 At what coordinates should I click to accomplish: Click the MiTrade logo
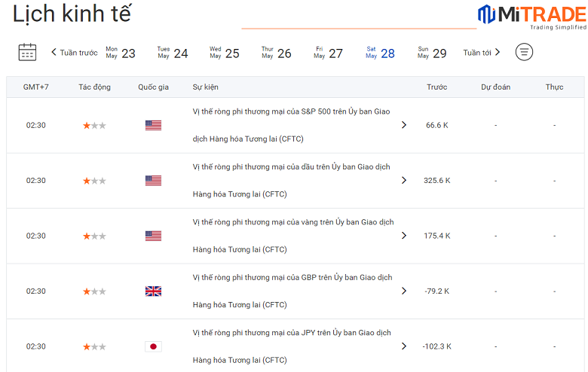531,16
